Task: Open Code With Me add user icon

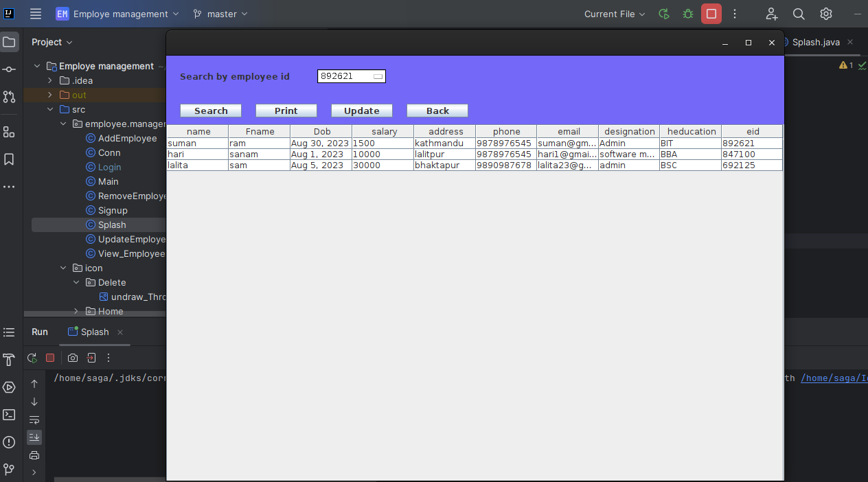Action: 772,14
